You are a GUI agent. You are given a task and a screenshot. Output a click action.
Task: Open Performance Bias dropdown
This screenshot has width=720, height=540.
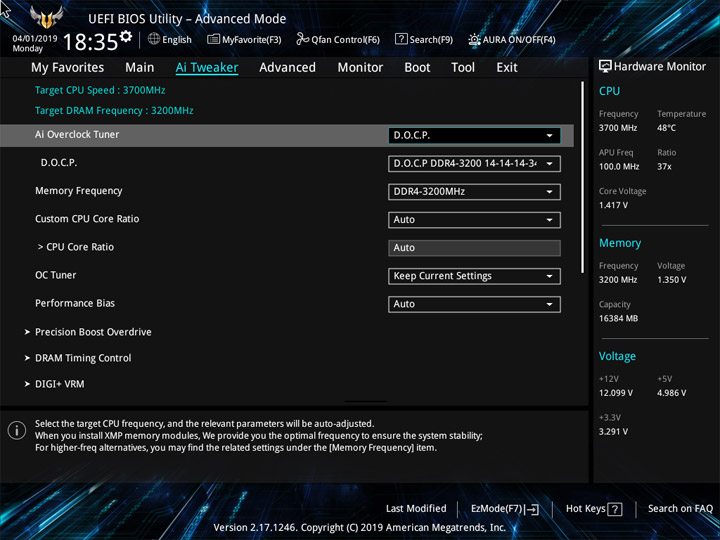474,304
